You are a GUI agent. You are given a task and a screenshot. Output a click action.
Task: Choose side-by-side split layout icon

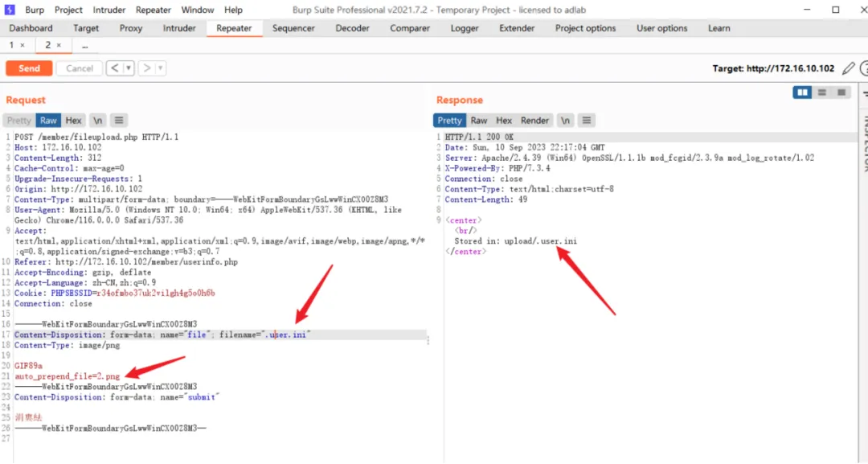[802, 92]
